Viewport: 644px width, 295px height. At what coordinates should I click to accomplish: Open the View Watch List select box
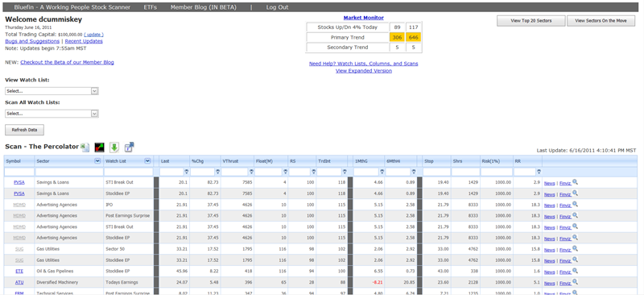(52, 91)
